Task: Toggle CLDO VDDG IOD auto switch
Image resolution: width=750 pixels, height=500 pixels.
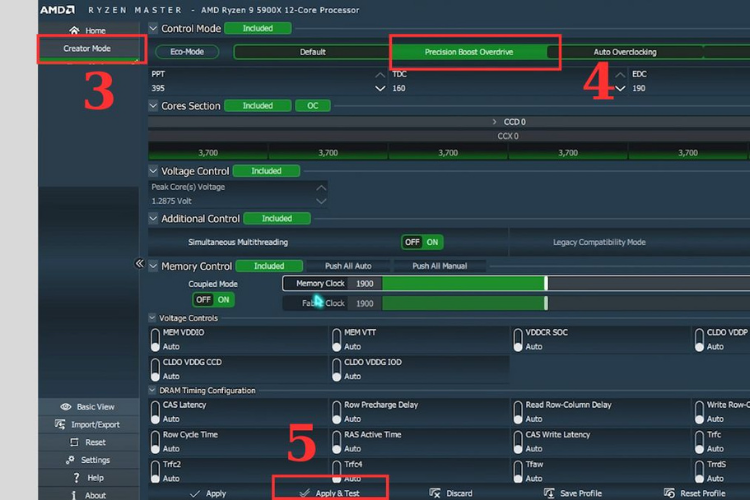Action: coord(336,370)
